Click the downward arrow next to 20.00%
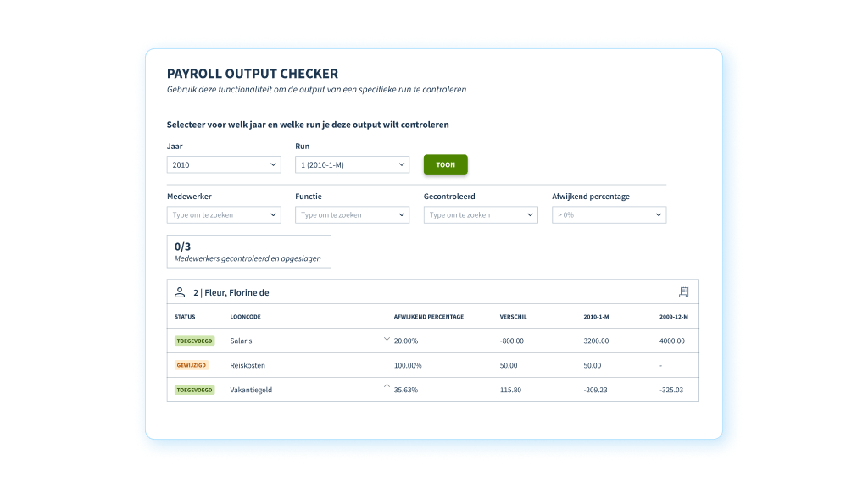The width and height of the screenshot is (868, 488). pyautogui.click(x=385, y=341)
